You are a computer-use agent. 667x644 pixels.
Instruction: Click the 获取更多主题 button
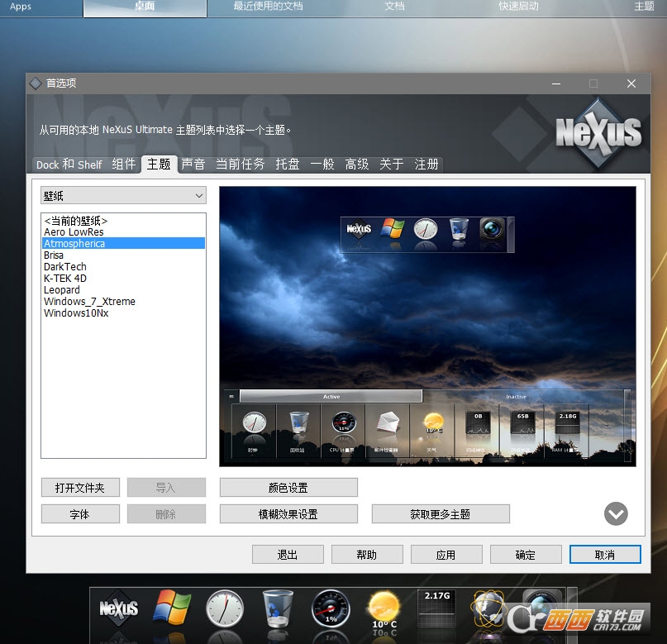441,513
